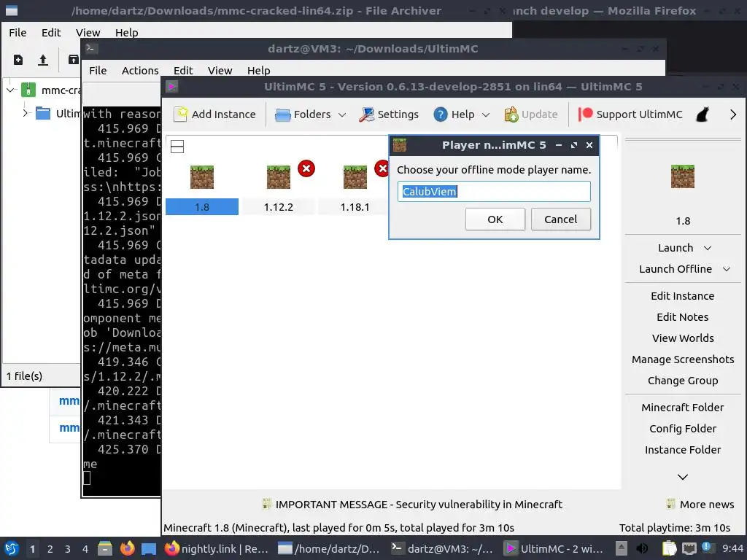The width and height of the screenshot is (747, 560).
Task: Select the 1.12.2 instance icon
Action: 278,177
